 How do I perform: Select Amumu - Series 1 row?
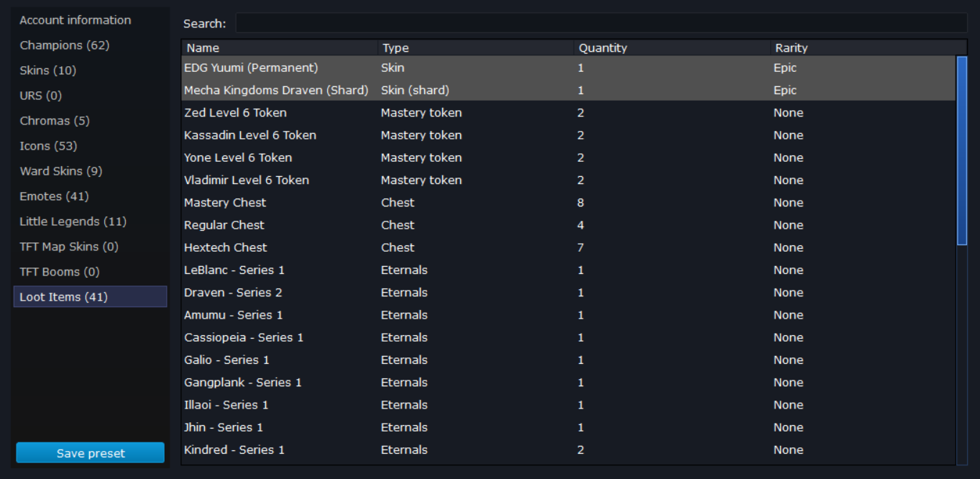coord(569,315)
